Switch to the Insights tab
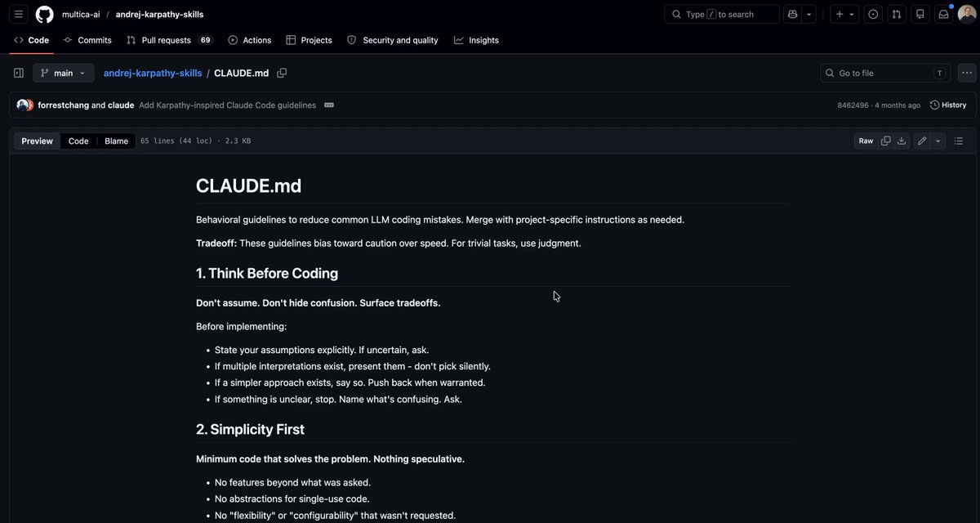This screenshot has height=523, width=980. pyautogui.click(x=477, y=40)
